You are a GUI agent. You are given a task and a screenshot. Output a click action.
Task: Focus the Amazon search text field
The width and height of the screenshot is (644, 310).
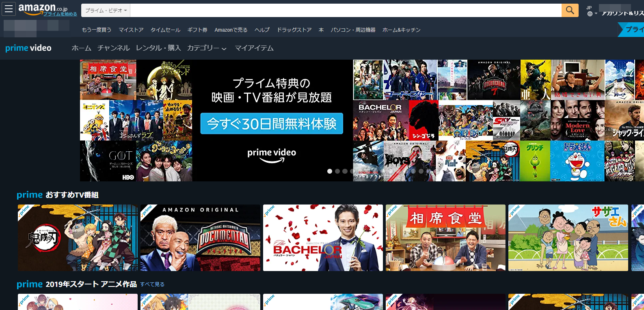pyautogui.click(x=346, y=11)
